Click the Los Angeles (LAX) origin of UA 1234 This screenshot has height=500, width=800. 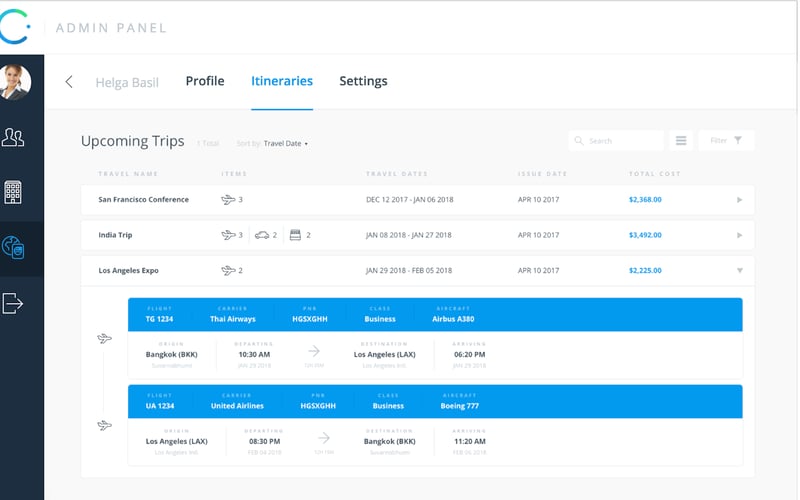coord(177,441)
